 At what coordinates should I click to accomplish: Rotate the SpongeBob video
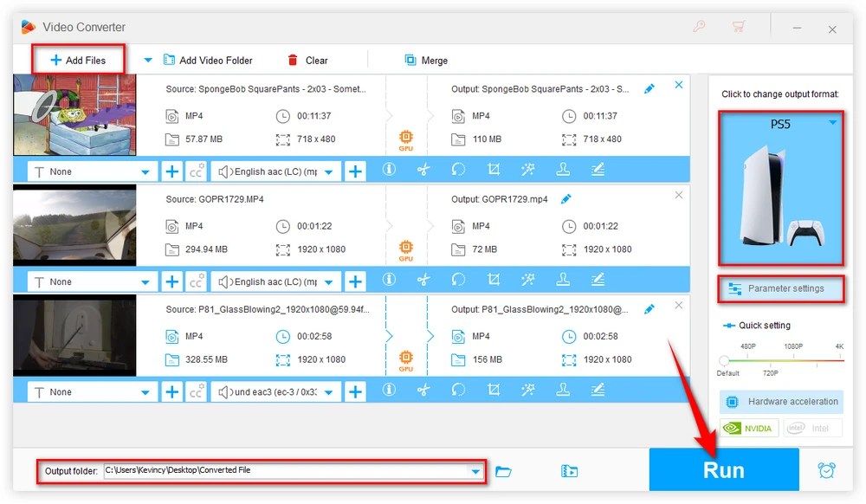(458, 170)
